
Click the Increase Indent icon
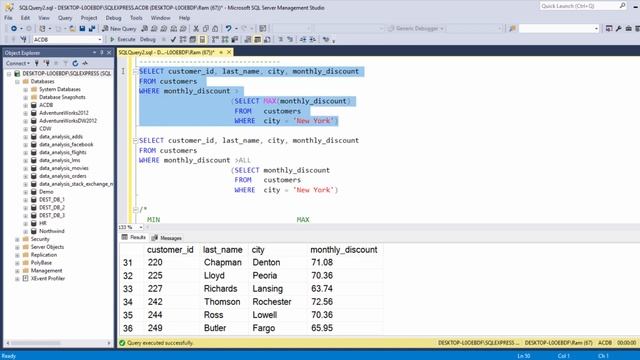(x=313, y=40)
